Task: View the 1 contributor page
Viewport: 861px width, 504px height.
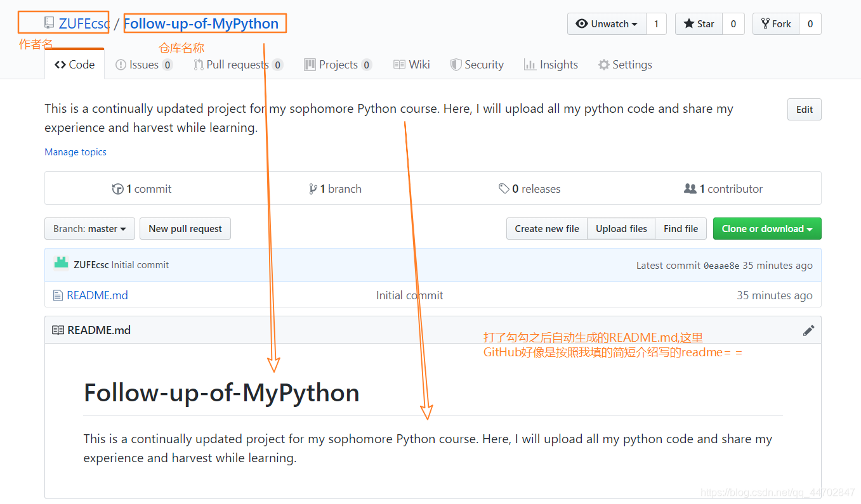Action: pos(723,189)
